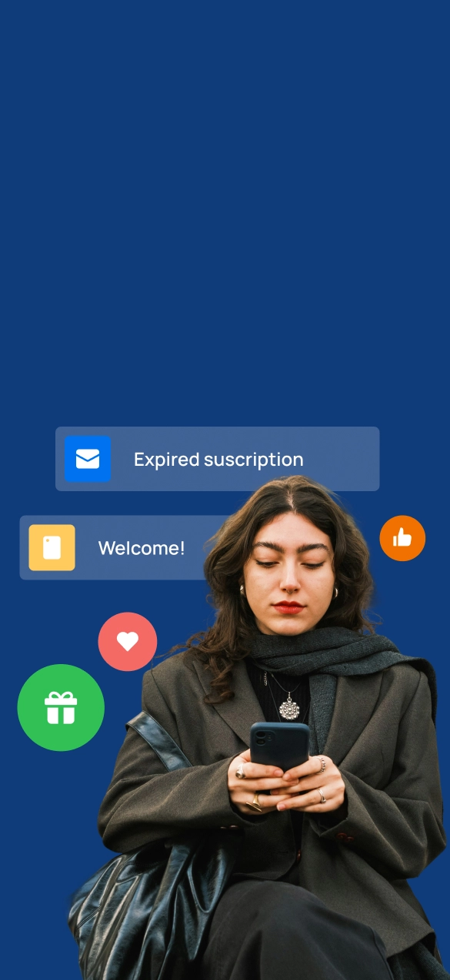This screenshot has height=980, width=450.
Task: Open the "Welcome!" notification message
Action: pos(142,548)
